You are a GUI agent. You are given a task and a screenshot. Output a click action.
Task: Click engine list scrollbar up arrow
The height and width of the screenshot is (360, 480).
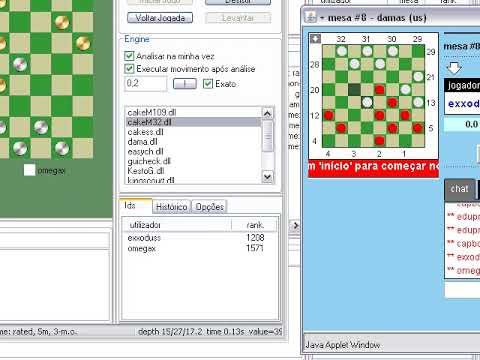[x=267, y=114]
